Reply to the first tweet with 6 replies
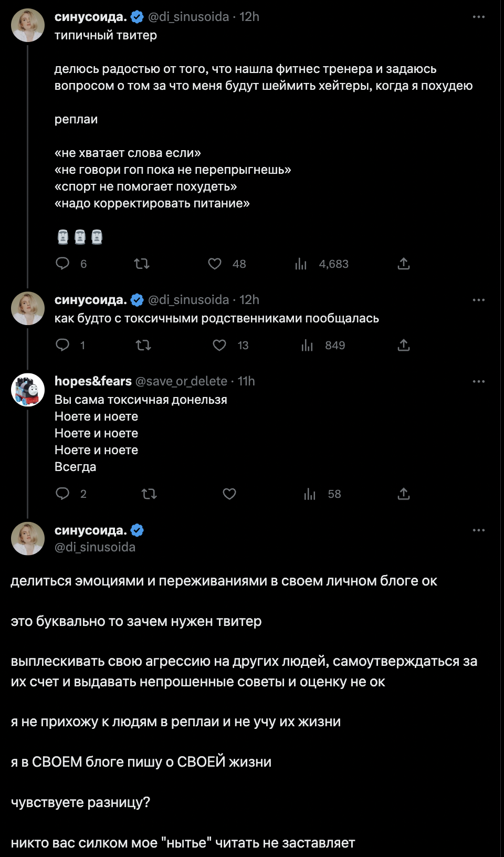The width and height of the screenshot is (504, 857). tap(63, 263)
